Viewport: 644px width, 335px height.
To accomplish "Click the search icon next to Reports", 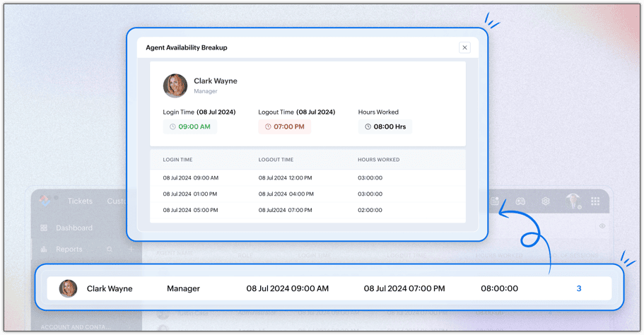I will tap(110, 249).
